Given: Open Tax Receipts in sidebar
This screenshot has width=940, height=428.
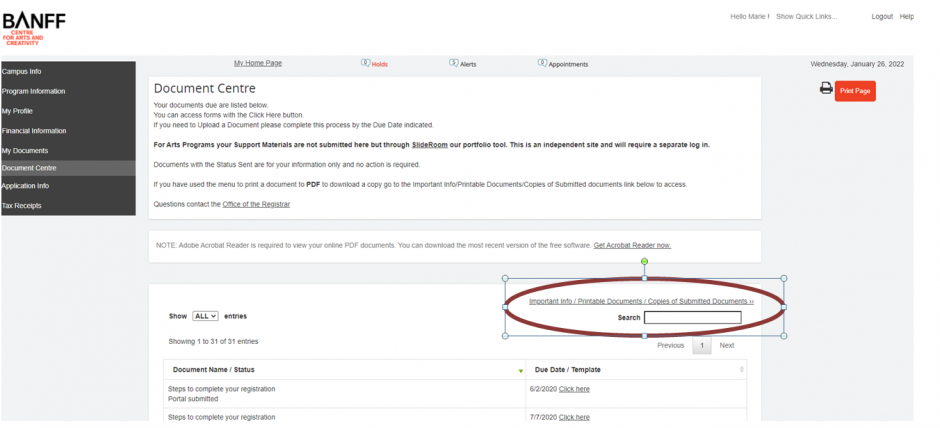Looking at the screenshot, I should pos(68,206).
